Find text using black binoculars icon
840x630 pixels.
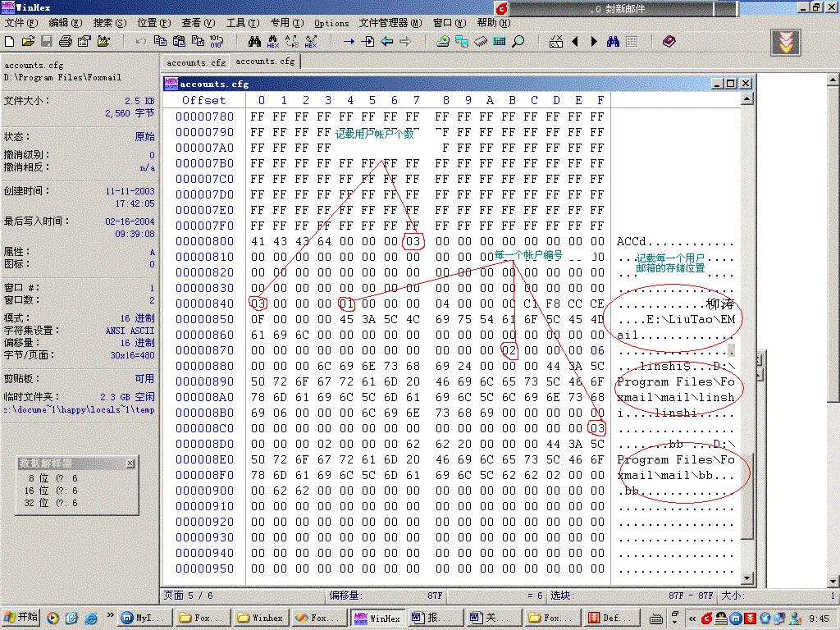[254, 41]
